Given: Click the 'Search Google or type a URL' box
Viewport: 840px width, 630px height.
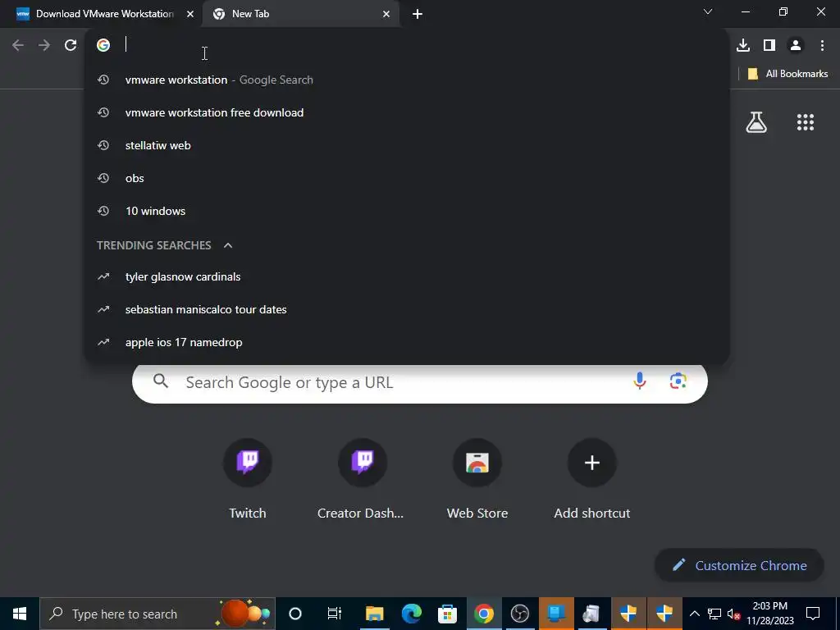Looking at the screenshot, I should (x=420, y=382).
